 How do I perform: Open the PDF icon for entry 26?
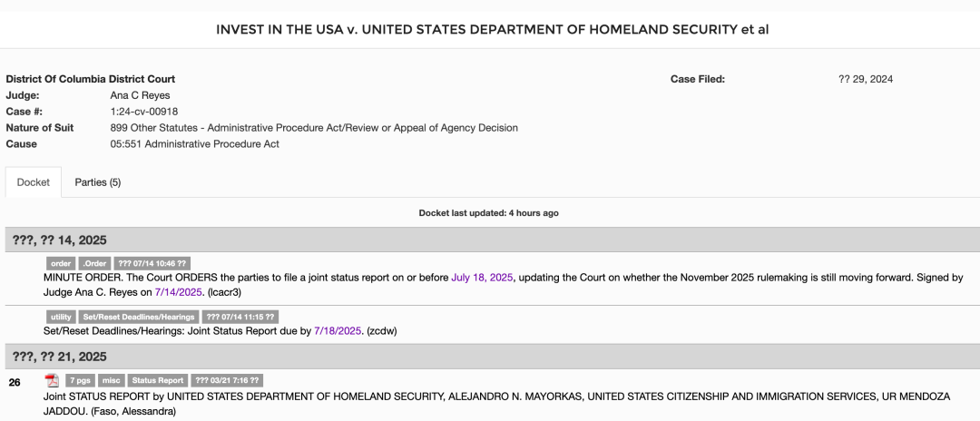click(52, 380)
